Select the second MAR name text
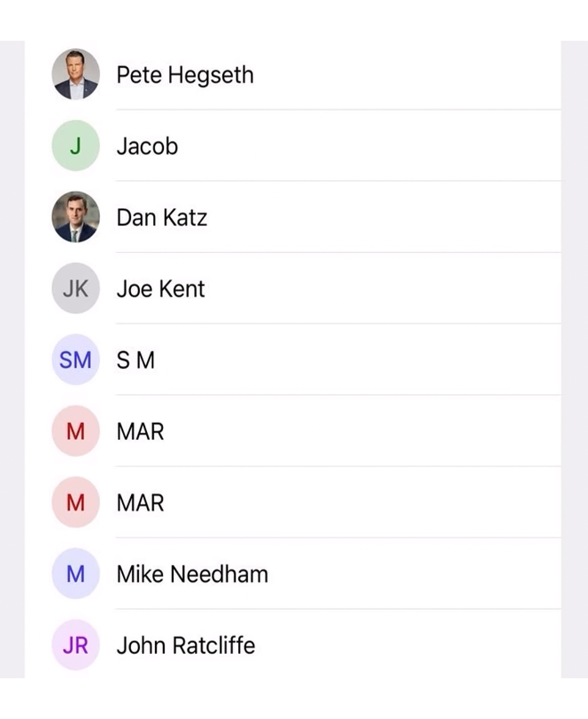This screenshot has height=719, width=588. (x=140, y=503)
